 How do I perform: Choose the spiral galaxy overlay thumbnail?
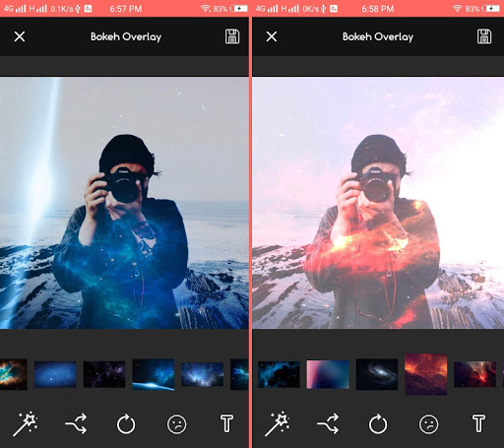tap(377, 374)
